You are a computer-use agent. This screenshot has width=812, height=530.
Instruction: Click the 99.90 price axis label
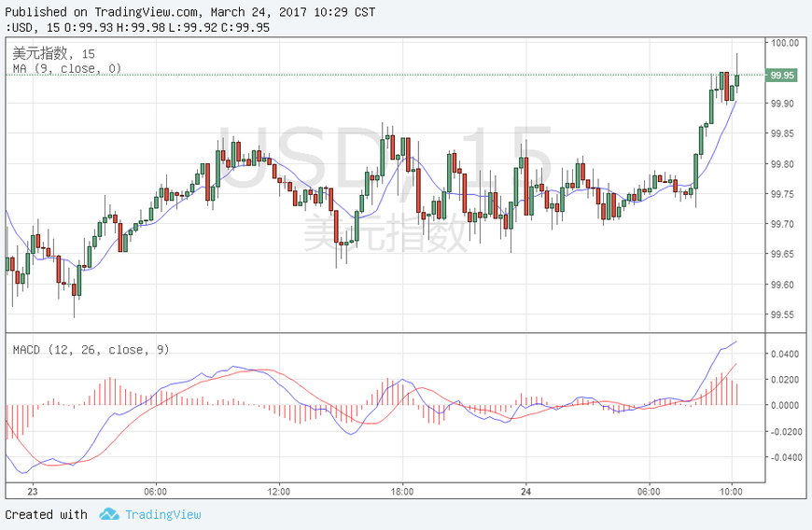click(x=782, y=104)
